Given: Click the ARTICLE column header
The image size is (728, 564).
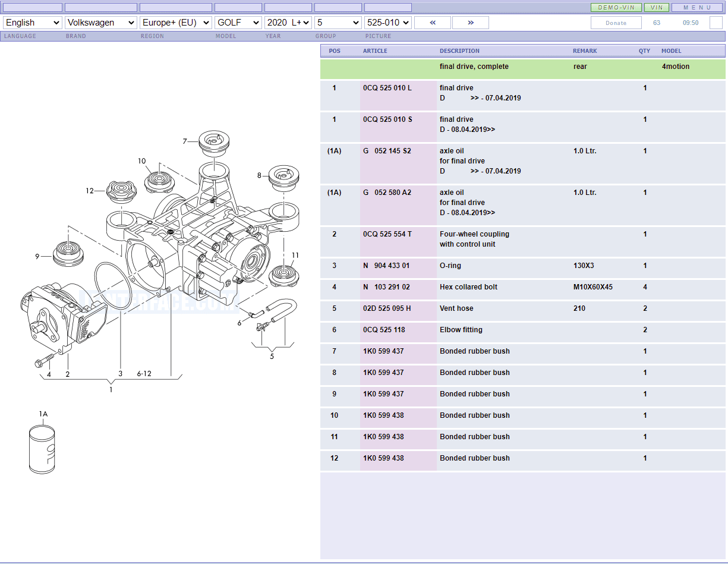Looking at the screenshot, I should point(375,51).
